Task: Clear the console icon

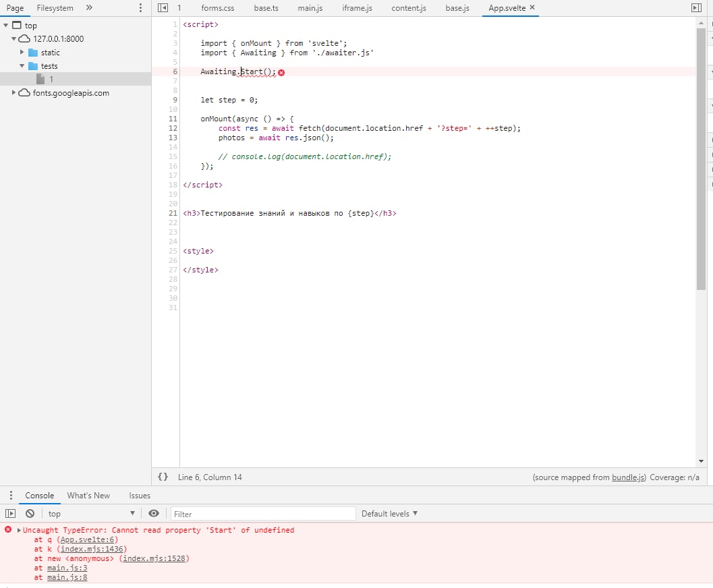Action: [30, 513]
